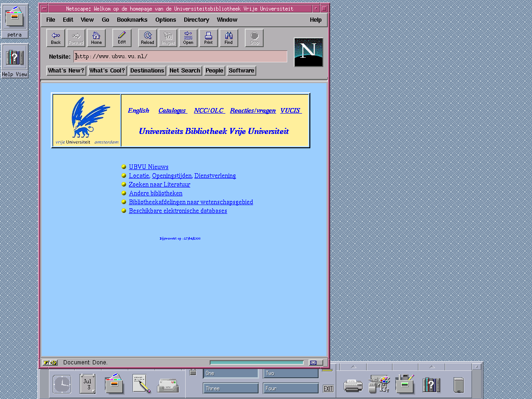Click the EXIT button in front panel
The width and height of the screenshot is (532, 399).
328,388
